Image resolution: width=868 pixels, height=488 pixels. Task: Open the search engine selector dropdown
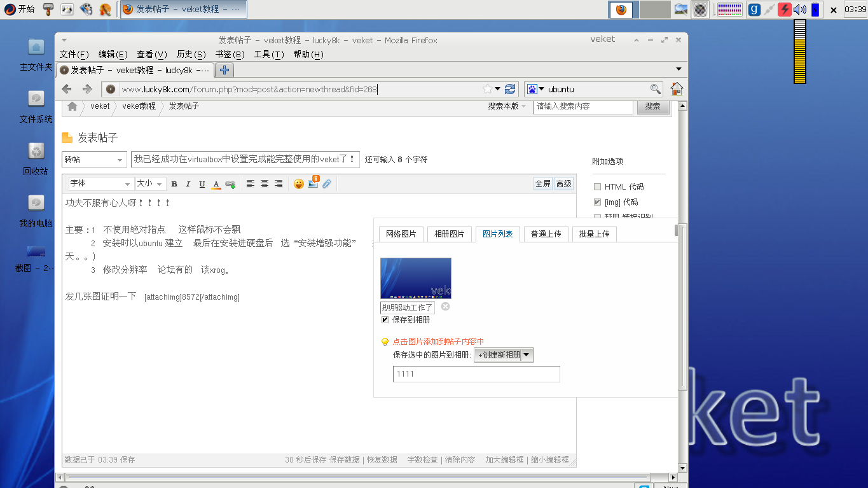[x=535, y=89]
